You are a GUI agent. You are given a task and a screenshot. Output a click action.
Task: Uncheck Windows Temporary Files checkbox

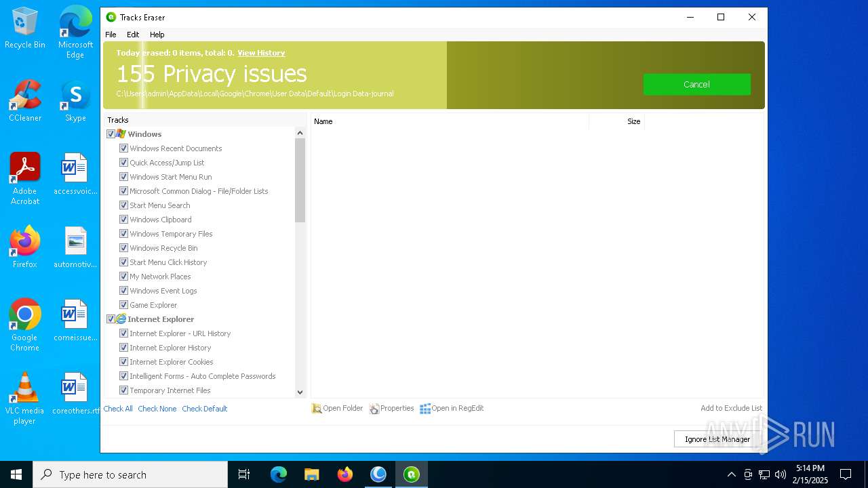pos(123,234)
